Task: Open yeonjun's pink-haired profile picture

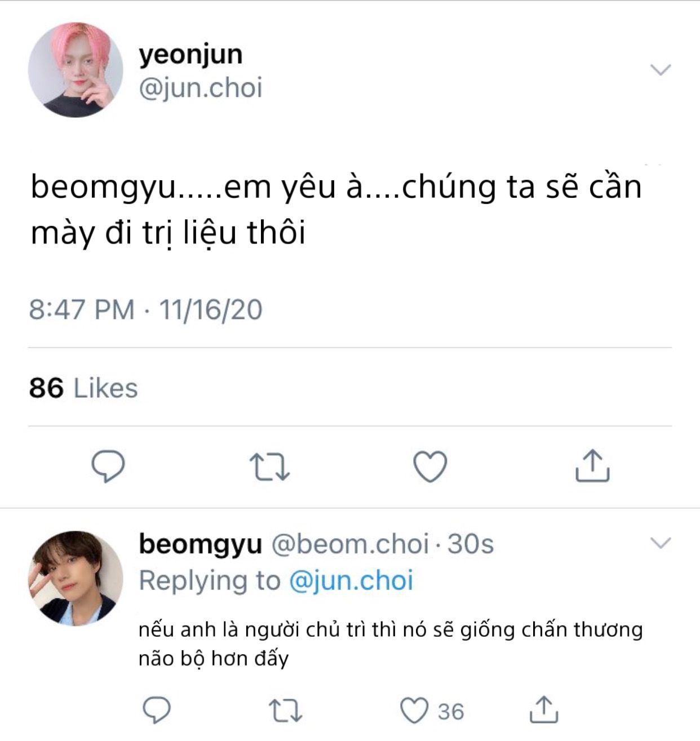Action: tap(76, 70)
